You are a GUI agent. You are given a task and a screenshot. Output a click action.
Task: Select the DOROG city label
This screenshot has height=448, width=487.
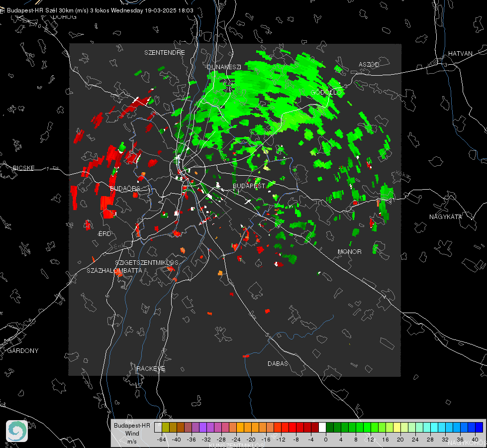pos(65,17)
